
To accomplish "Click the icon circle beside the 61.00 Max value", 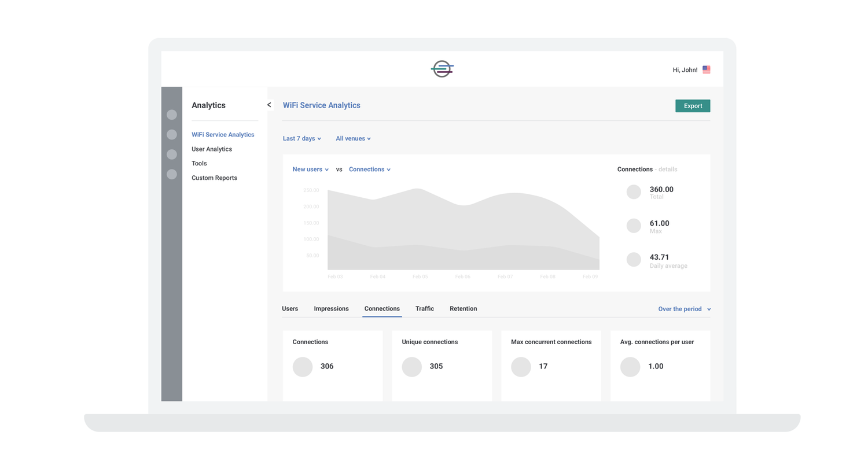I will (634, 226).
